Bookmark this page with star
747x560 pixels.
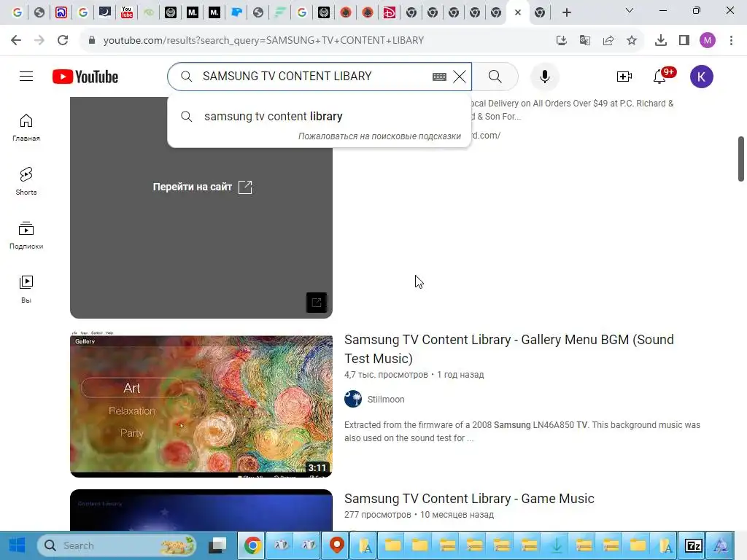coord(632,40)
